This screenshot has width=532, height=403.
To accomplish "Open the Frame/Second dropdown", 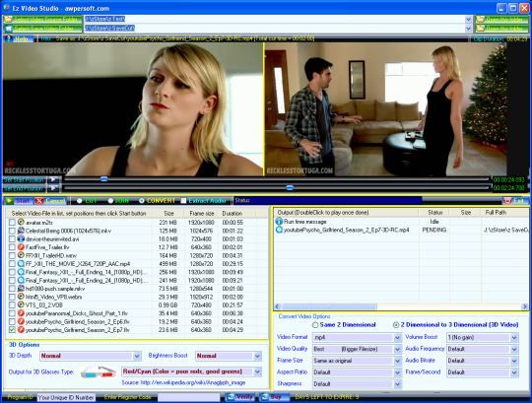I will pos(514,372).
